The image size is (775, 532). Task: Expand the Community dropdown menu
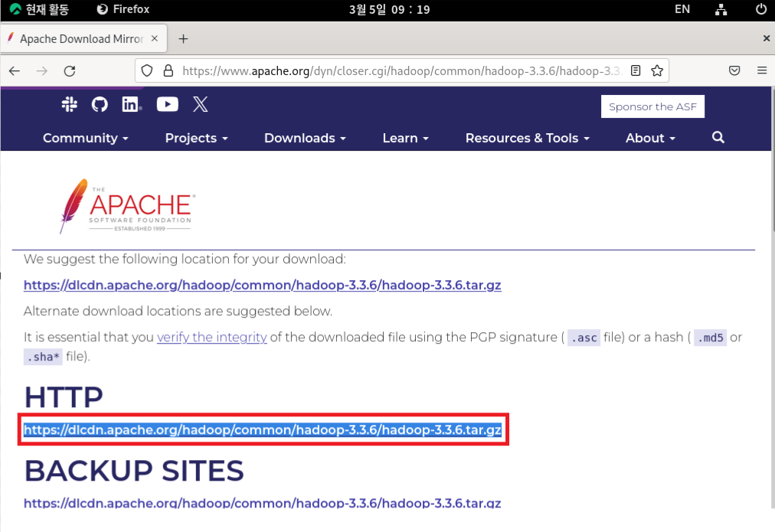[x=86, y=138]
